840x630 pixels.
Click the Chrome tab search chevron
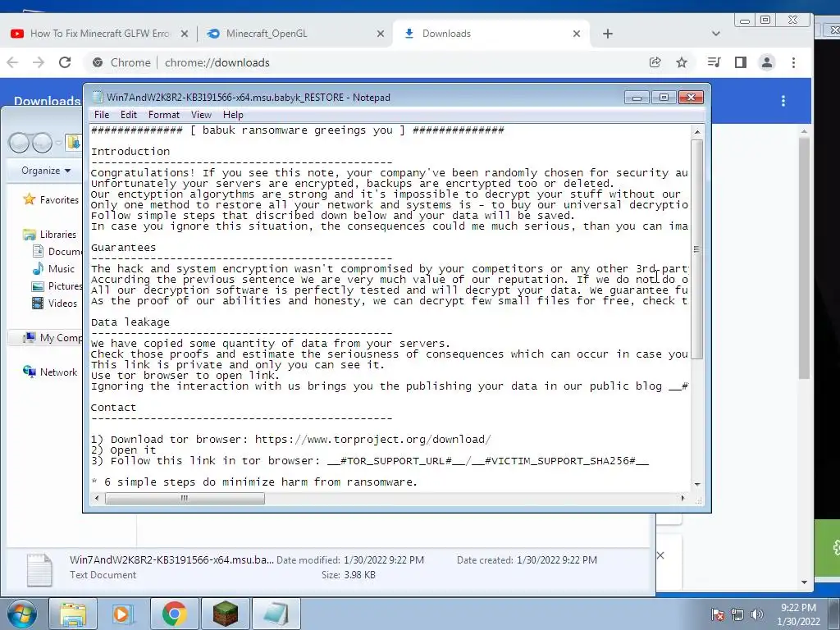[715, 33]
